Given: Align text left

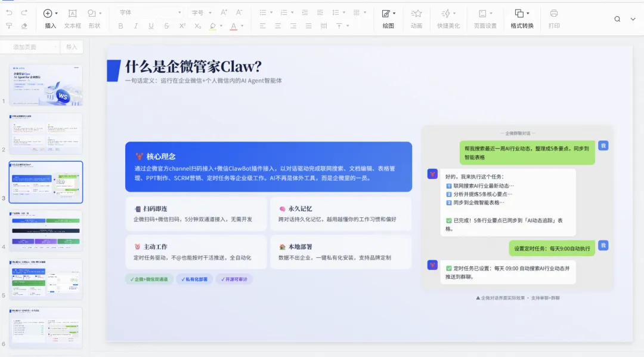Looking at the screenshot, I should tap(263, 26).
